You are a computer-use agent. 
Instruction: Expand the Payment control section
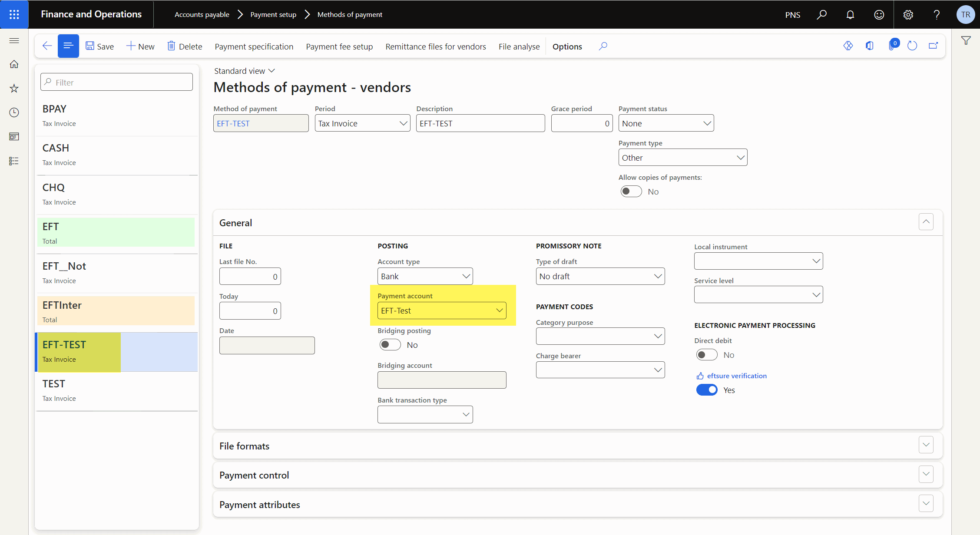pyautogui.click(x=926, y=474)
